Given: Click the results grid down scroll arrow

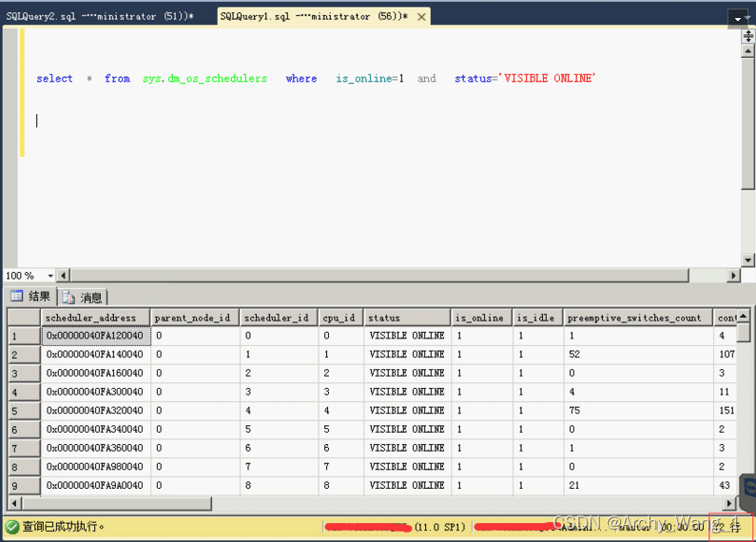Looking at the screenshot, I should tap(745, 488).
